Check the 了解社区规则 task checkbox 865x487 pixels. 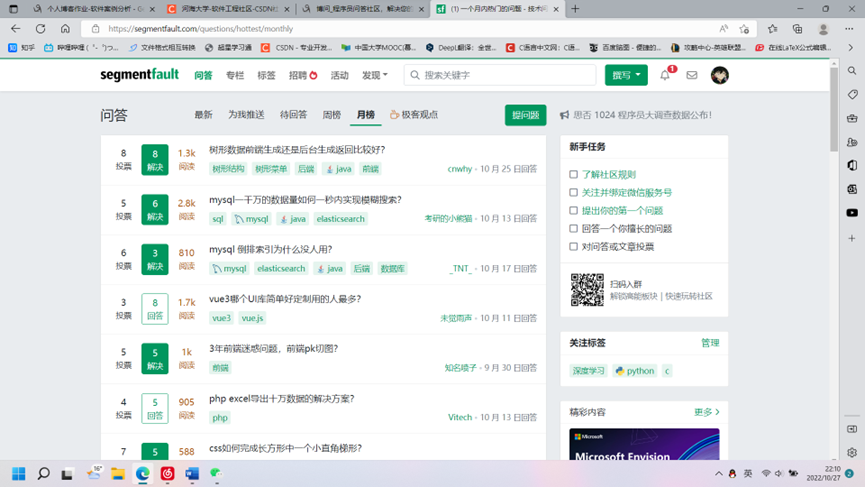pos(574,175)
